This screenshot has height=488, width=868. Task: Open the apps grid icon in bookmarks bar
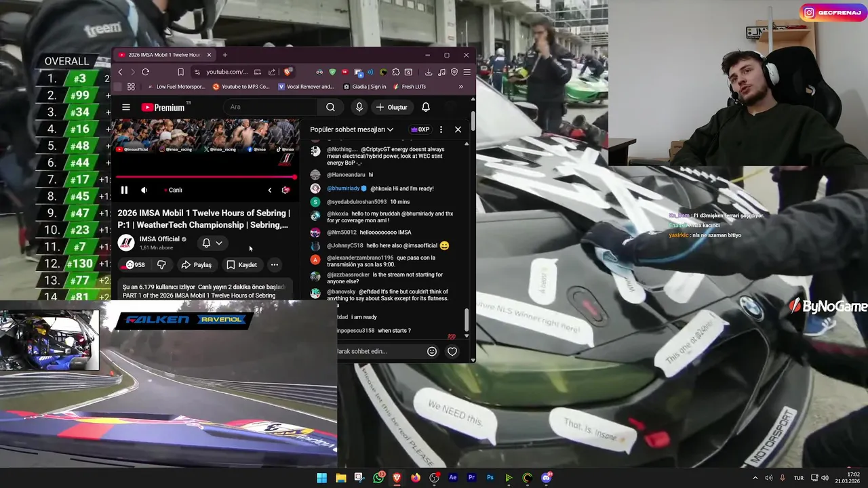coord(131,87)
